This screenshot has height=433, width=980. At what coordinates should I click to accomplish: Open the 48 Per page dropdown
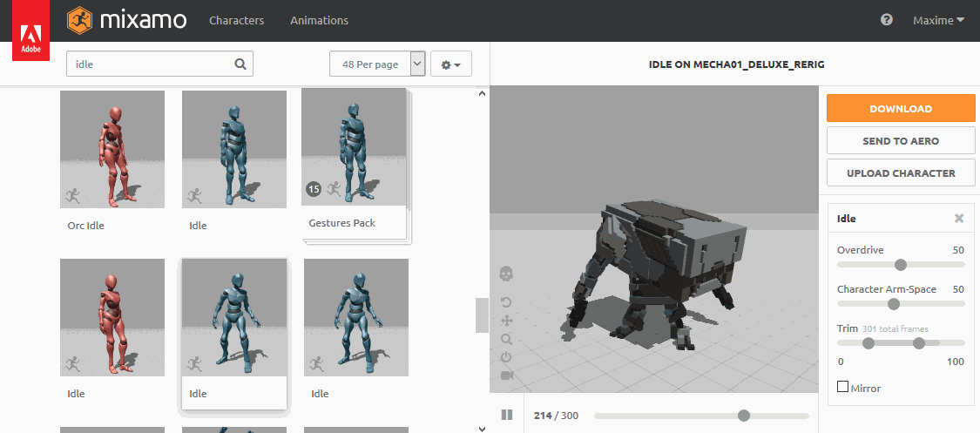point(377,64)
